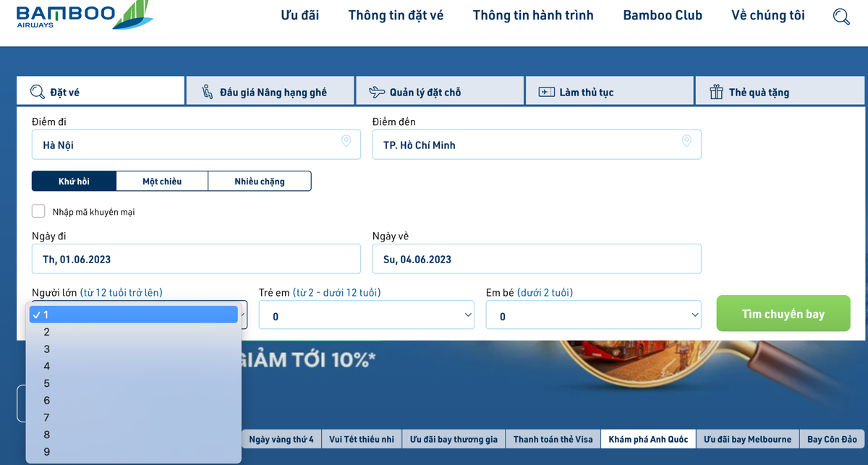868x465 pixels.
Task: Click the location pin icon in Điểm đến
Action: pyautogui.click(x=686, y=141)
